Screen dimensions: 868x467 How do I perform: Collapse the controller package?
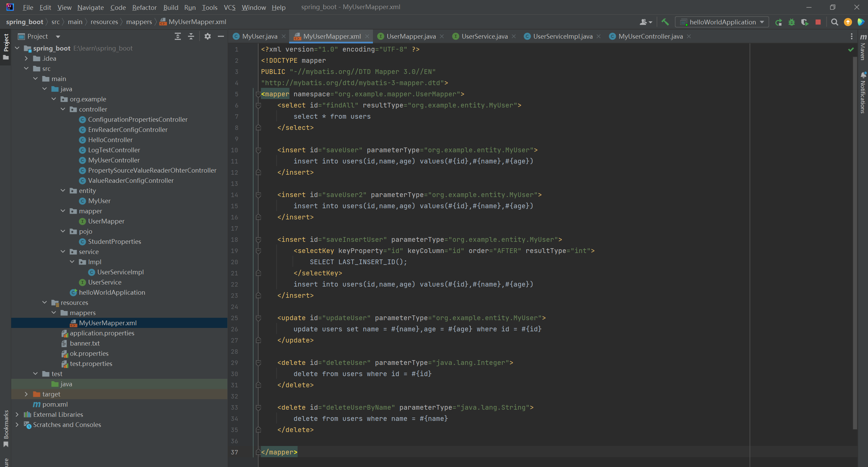tap(63, 109)
